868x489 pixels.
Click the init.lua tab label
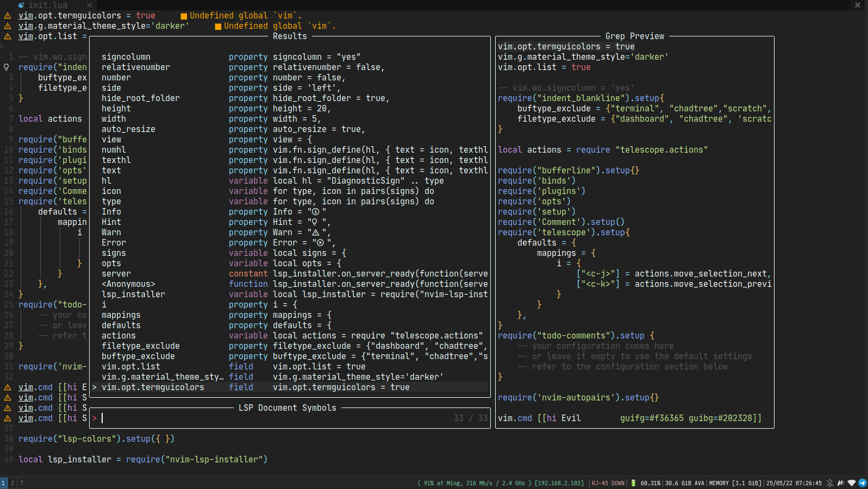click(x=48, y=5)
